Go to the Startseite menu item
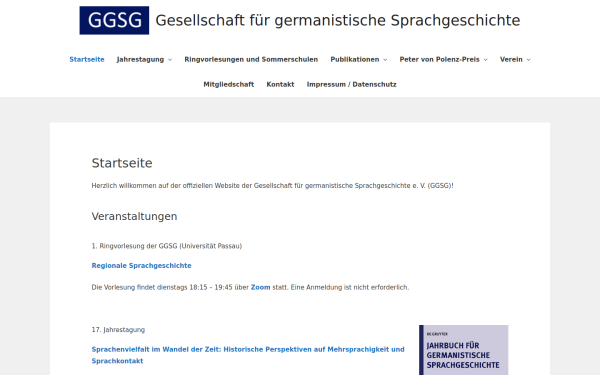Screen dimensions: 600x375 pos(87,59)
